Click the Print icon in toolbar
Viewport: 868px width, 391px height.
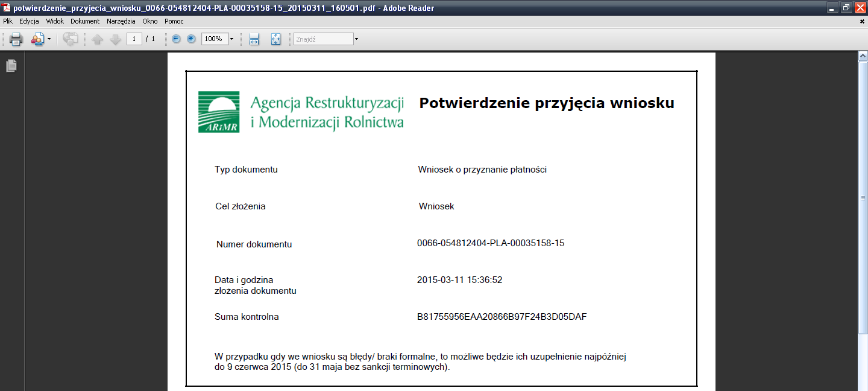[x=16, y=39]
